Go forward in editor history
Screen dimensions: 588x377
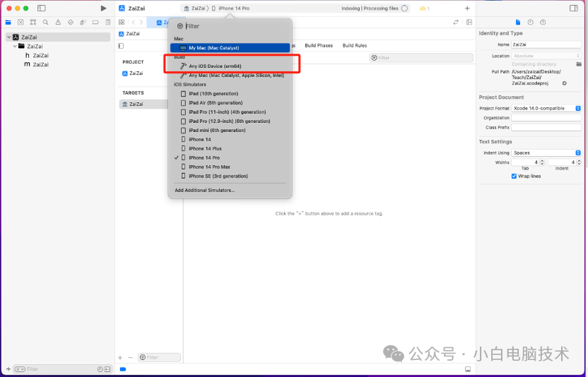pyautogui.click(x=141, y=23)
